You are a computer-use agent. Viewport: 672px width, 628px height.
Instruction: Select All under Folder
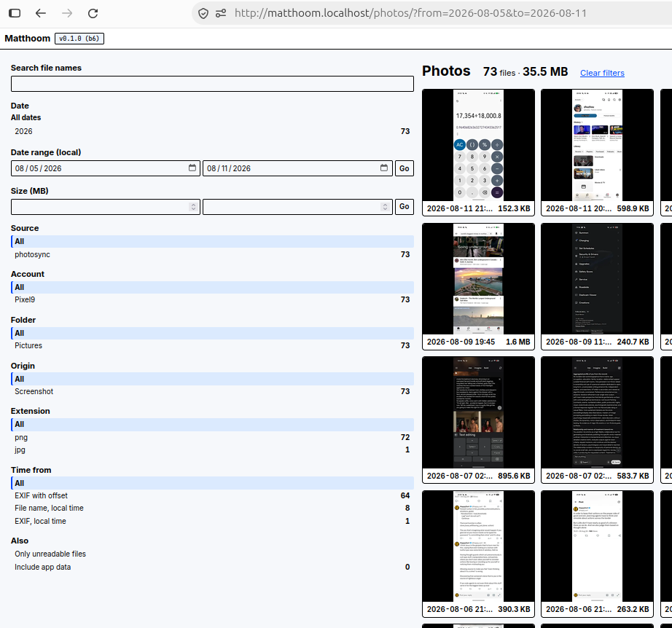[x=212, y=333]
